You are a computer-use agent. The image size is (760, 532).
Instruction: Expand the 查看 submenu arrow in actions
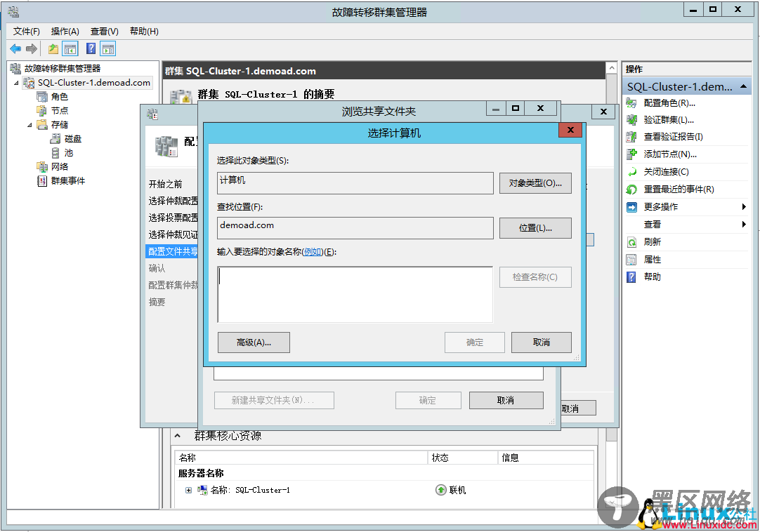pyautogui.click(x=744, y=225)
